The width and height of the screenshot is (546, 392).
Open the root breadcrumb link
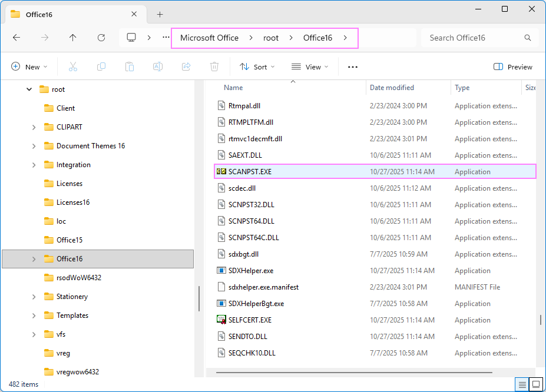coord(271,37)
